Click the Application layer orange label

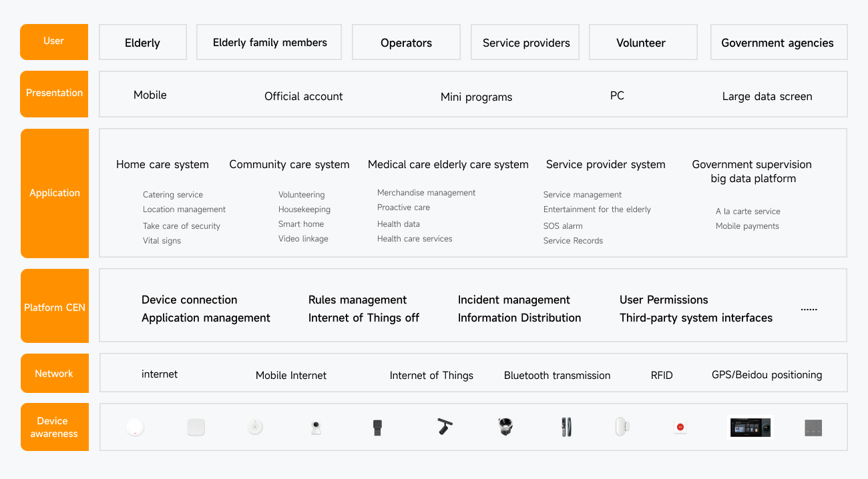tap(55, 193)
